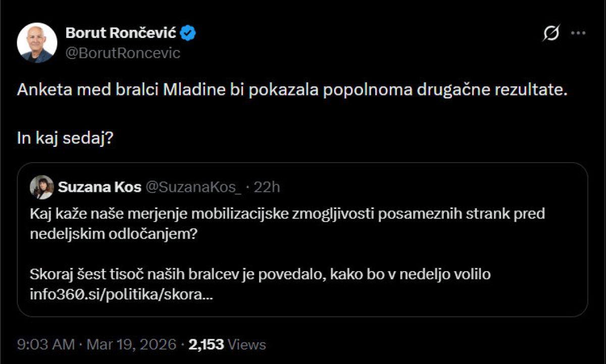The height and width of the screenshot is (364, 606).
Task: Open the info360.si article link
Action: click(121, 295)
